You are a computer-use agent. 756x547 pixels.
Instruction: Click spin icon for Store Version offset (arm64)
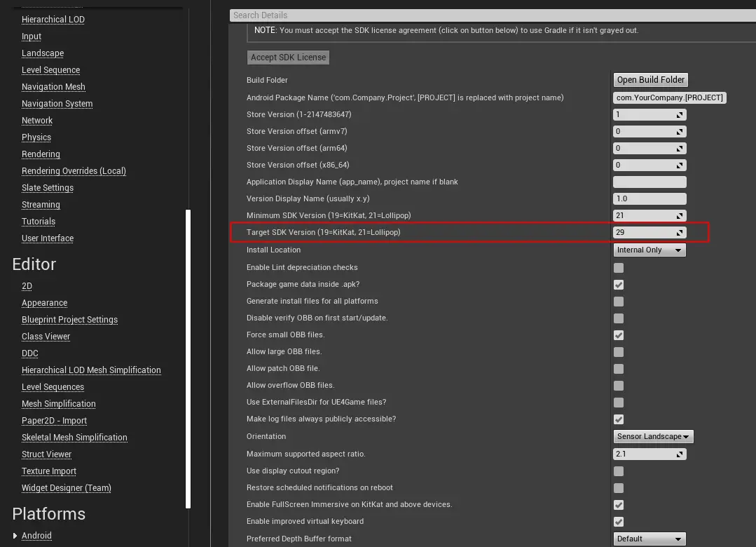pyautogui.click(x=680, y=148)
